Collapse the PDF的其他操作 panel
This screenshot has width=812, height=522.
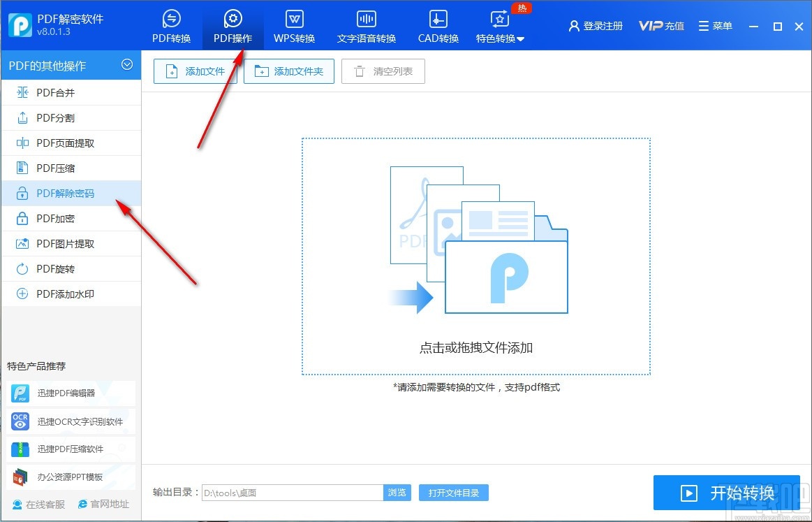tap(126, 65)
